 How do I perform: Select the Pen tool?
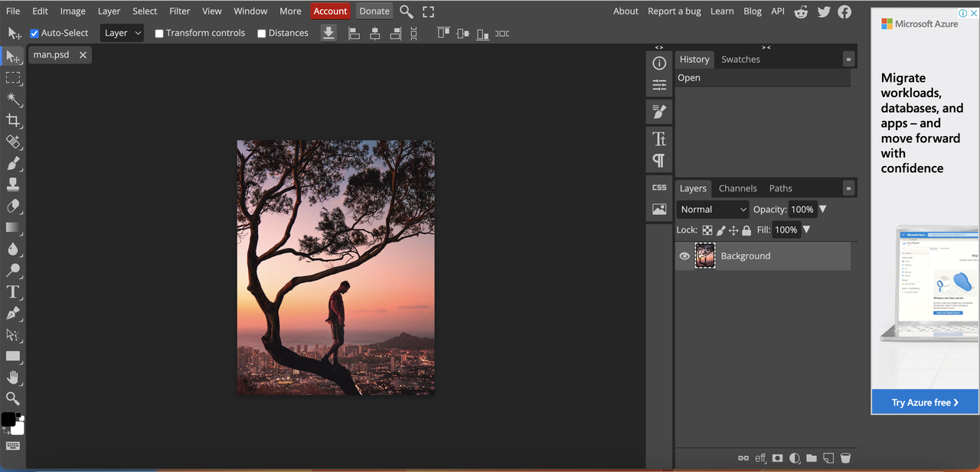click(x=13, y=314)
